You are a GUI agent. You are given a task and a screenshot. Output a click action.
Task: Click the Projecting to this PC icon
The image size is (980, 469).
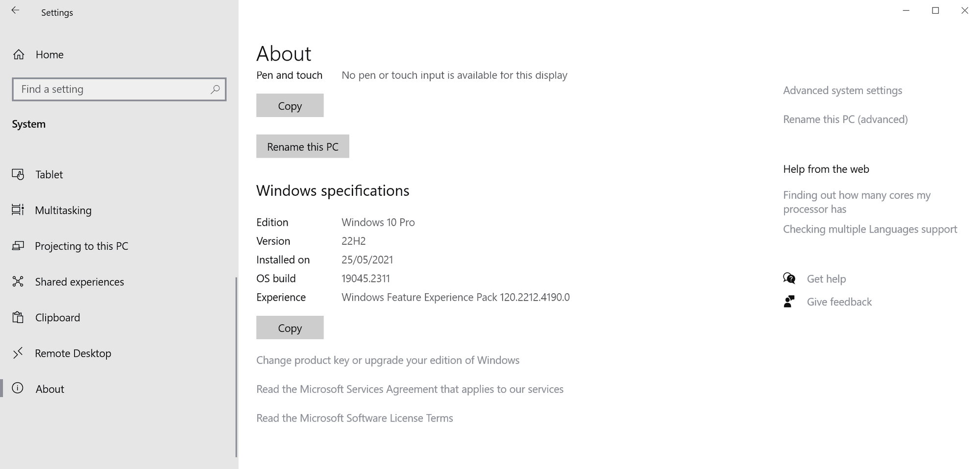coord(18,246)
